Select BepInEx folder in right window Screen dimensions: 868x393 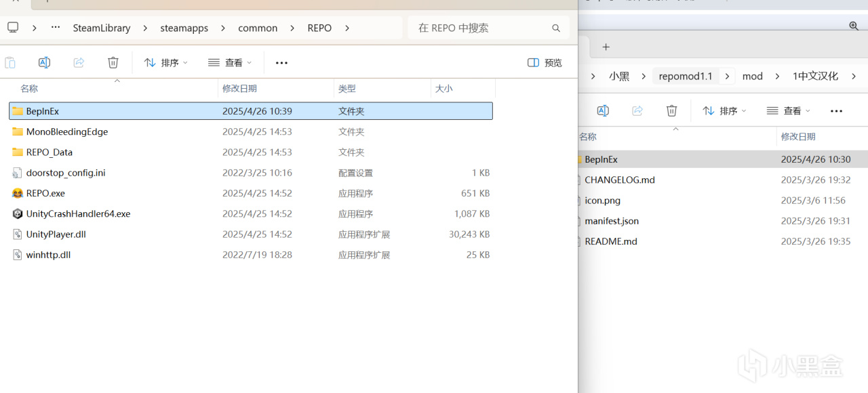(723, 159)
